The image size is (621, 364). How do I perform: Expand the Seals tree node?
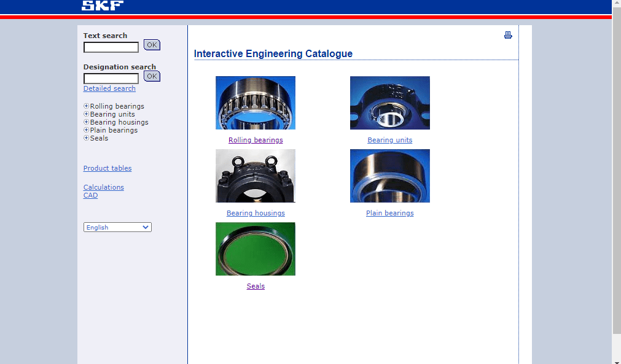click(87, 138)
